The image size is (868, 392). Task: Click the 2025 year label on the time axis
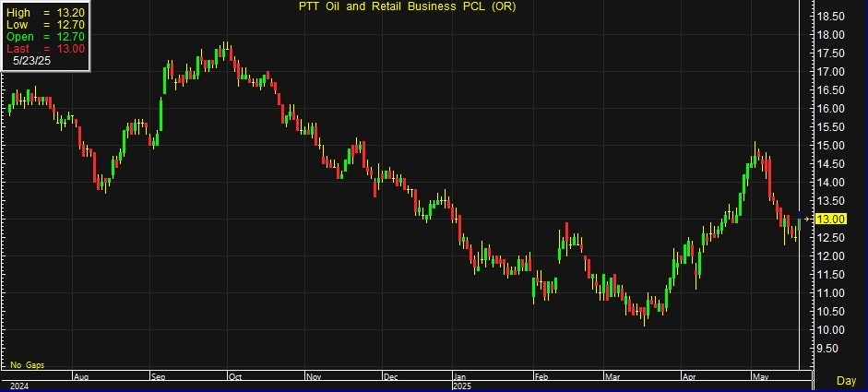[462, 386]
